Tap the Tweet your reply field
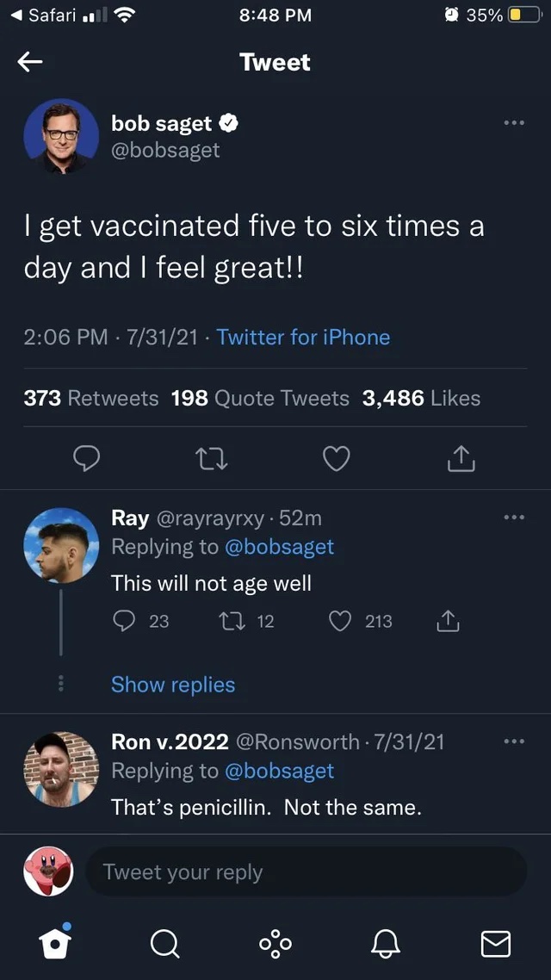This screenshot has width=551, height=980. tap(306, 871)
